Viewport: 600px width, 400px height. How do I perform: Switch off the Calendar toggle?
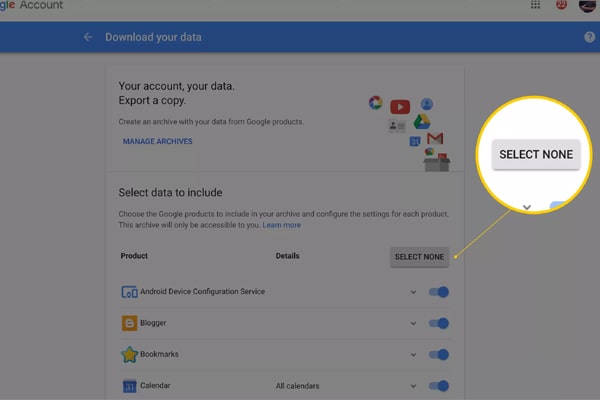439,386
